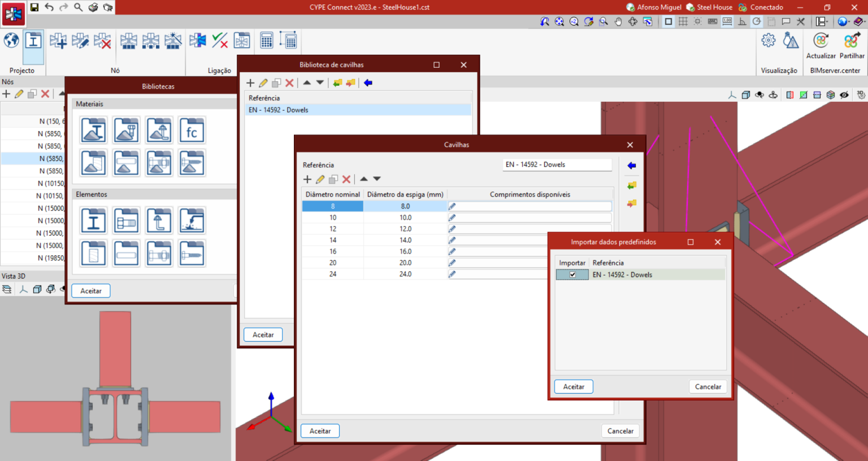Select the 20.0 dowel diameter cell
Image resolution: width=868 pixels, height=461 pixels.
(405, 263)
